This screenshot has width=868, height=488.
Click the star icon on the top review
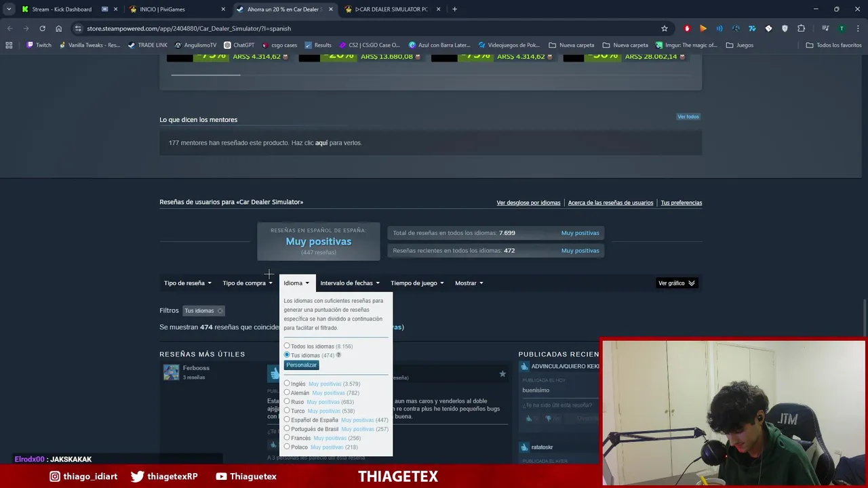502,373
